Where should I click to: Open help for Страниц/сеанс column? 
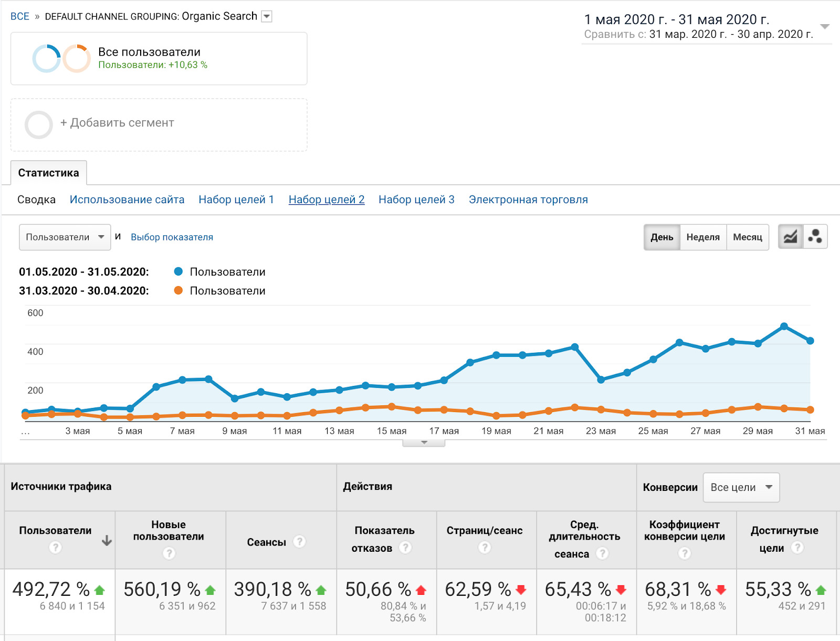coord(485,548)
